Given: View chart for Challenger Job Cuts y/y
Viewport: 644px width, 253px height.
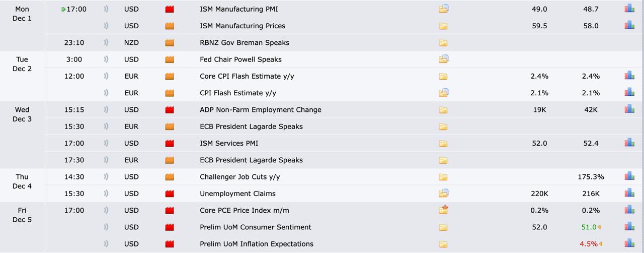Looking at the screenshot, I should (629, 176).
